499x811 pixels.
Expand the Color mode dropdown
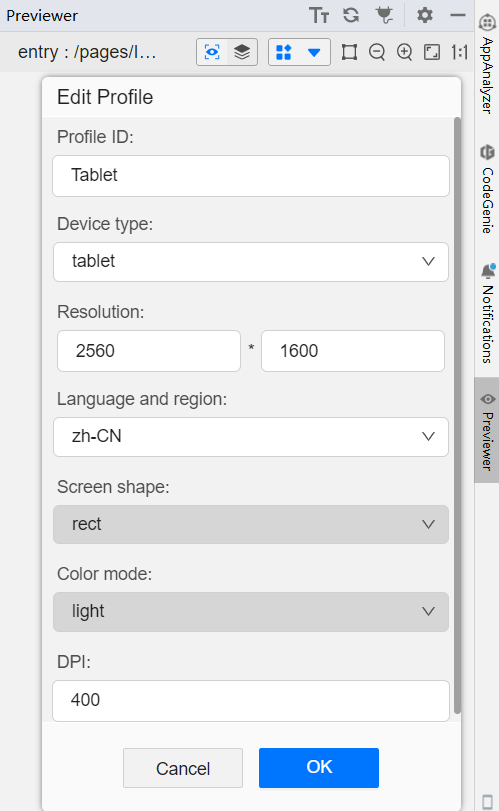point(251,611)
